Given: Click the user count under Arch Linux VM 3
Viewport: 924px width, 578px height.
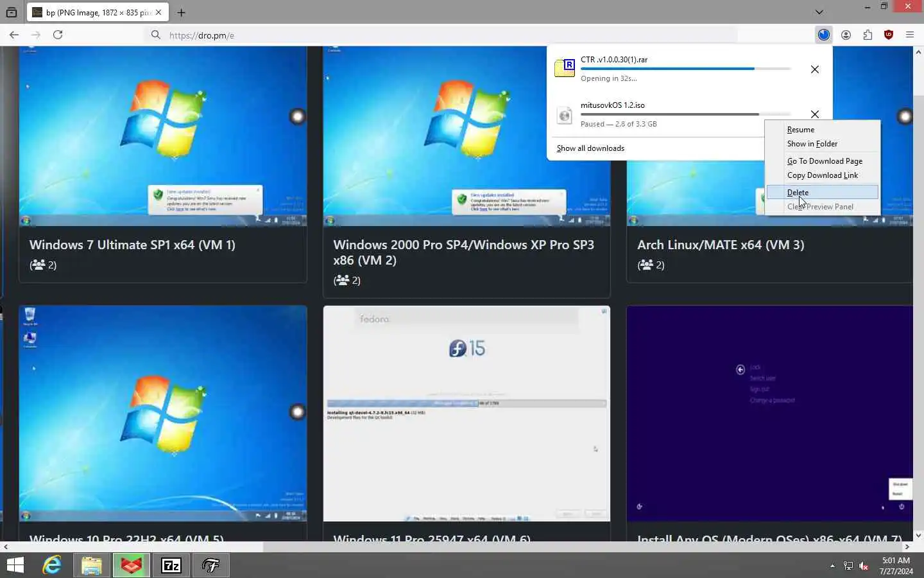Looking at the screenshot, I should point(651,265).
